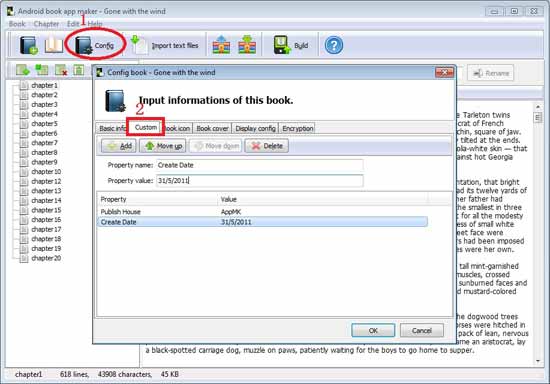The image size is (550, 384).
Task: Select the Create Date property row
Action: pyautogui.click(x=262, y=222)
